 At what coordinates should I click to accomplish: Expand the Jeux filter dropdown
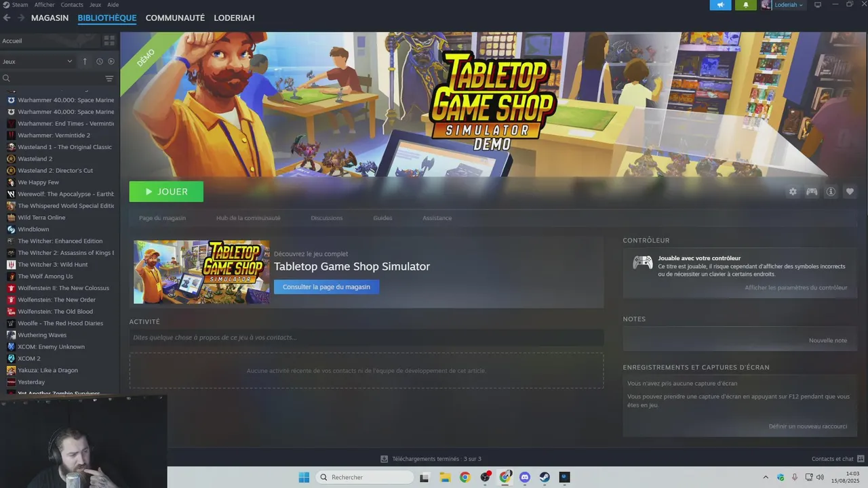(x=37, y=61)
